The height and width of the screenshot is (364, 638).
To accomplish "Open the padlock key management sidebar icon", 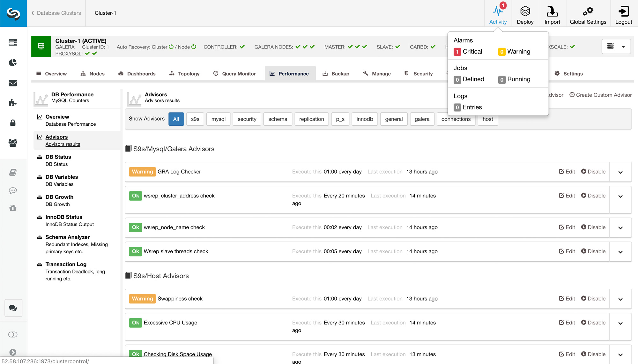I will (13, 123).
